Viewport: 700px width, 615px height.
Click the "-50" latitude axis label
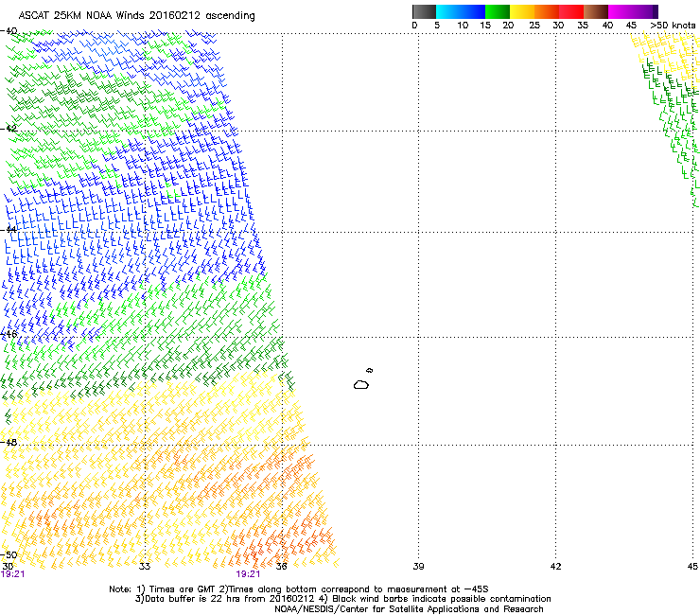[x=9, y=555]
